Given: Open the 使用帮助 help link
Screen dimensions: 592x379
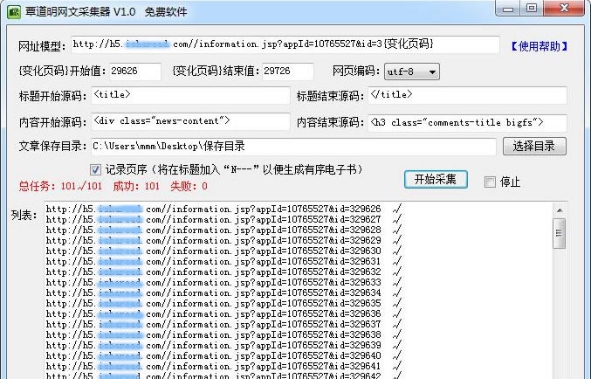Looking at the screenshot, I should 539,46.
